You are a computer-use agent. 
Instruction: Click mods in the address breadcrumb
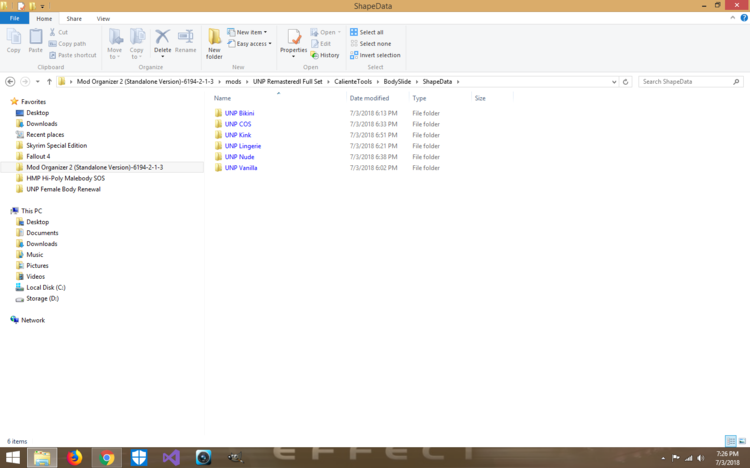click(x=233, y=82)
